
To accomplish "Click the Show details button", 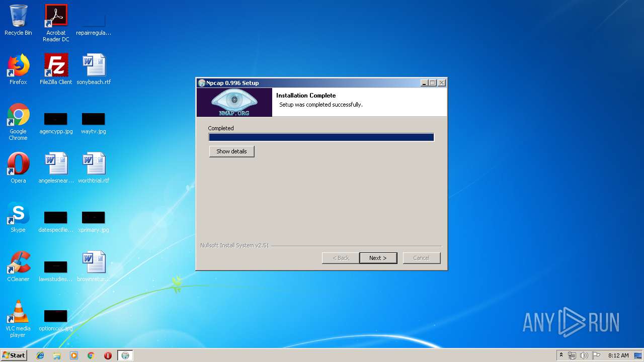I will pyautogui.click(x=231, y=151).
